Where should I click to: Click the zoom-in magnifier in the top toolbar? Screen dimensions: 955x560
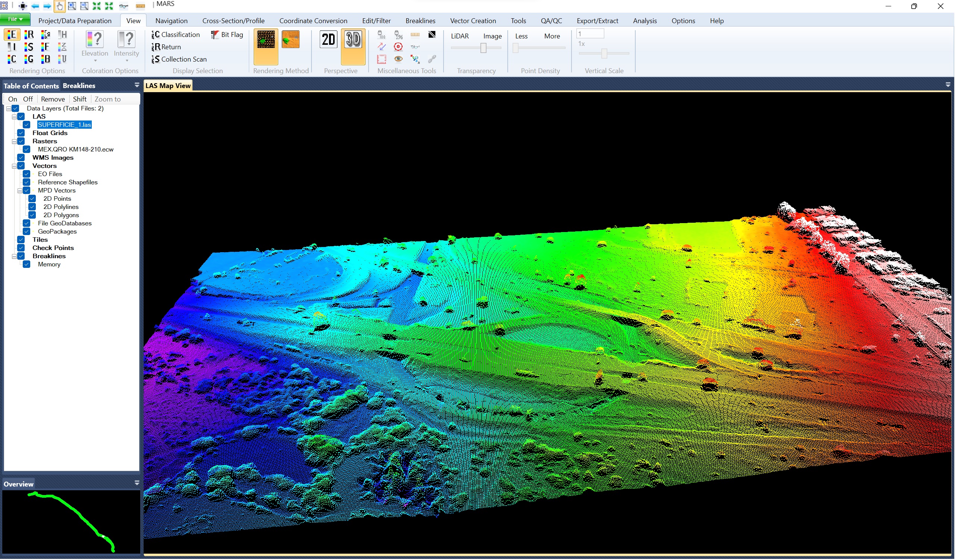72,6
